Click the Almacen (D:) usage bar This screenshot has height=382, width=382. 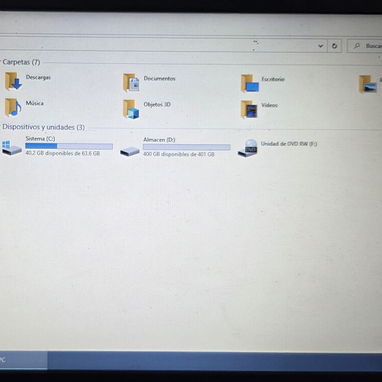[187, 147]
